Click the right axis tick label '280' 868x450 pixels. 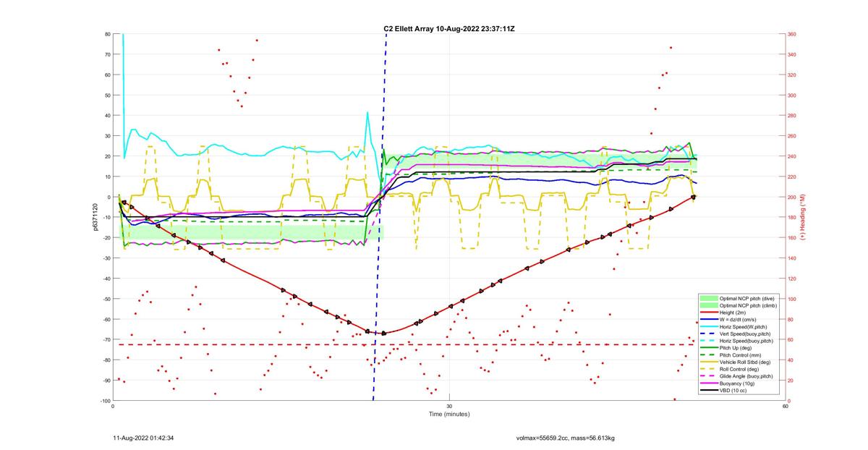pyautogui.click(x=792, y=116)
